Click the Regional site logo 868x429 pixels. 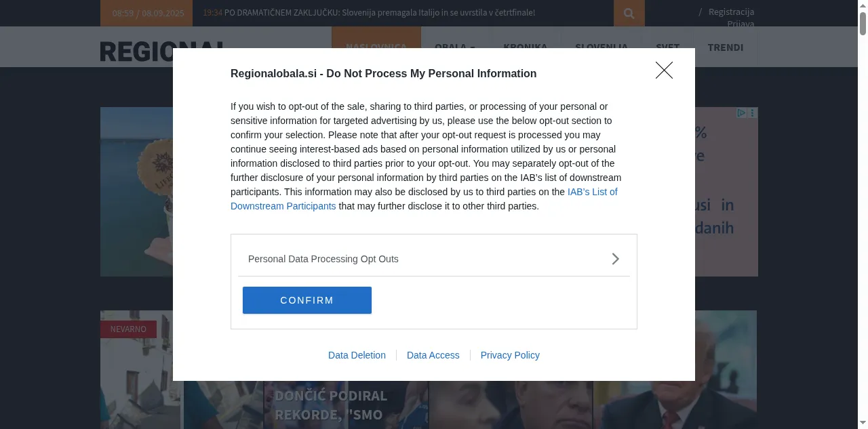tap(136, 52)
